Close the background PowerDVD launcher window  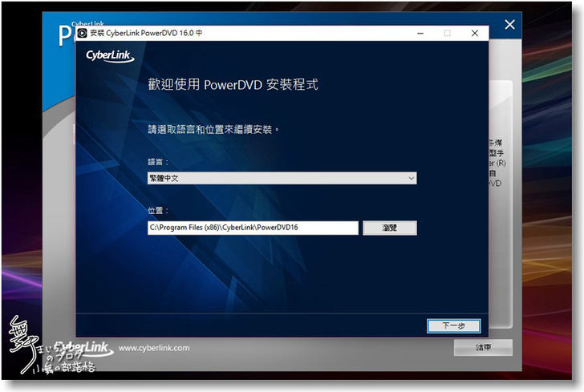pos(509,25)
